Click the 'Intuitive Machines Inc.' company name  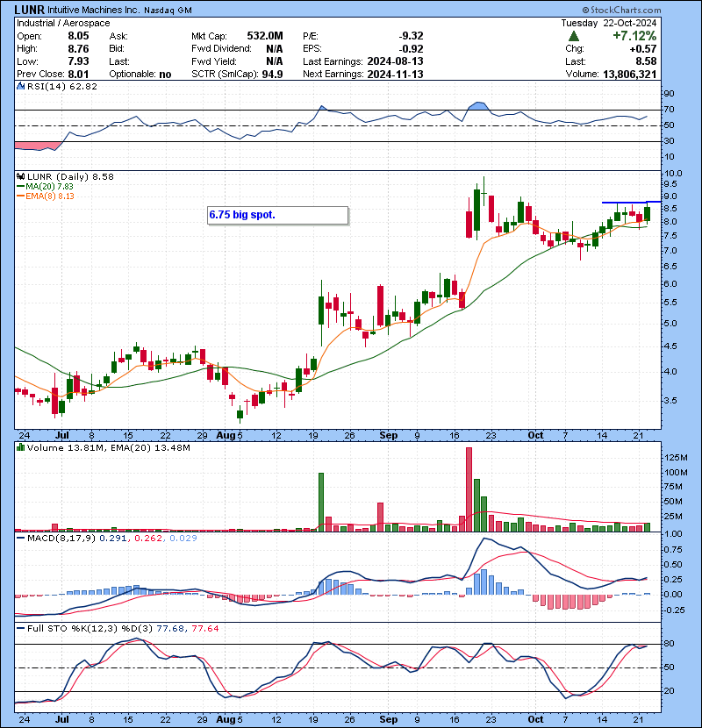pyautogui.click(x=93, y=10)
